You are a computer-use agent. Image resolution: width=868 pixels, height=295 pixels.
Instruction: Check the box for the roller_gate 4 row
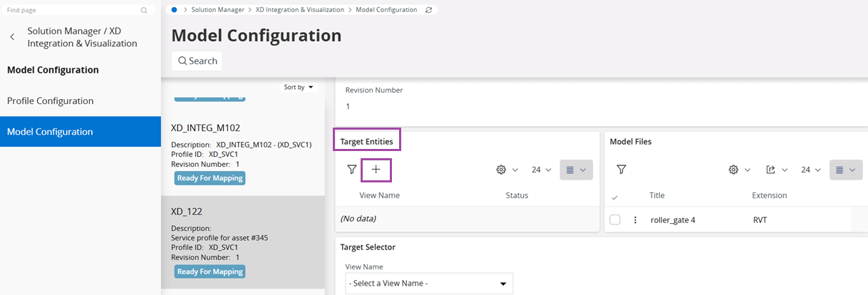615,220
